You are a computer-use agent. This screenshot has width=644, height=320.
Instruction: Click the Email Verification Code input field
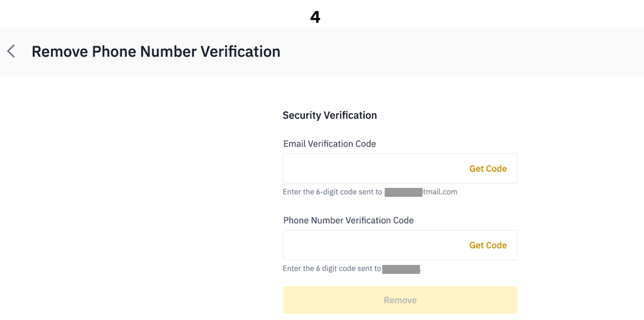(x=372, y=168)
